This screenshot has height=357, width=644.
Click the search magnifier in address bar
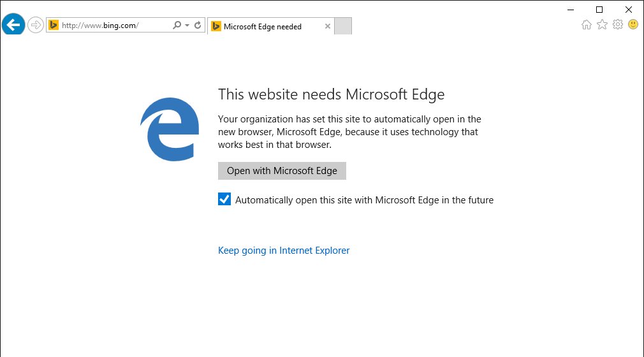[177, 25]
